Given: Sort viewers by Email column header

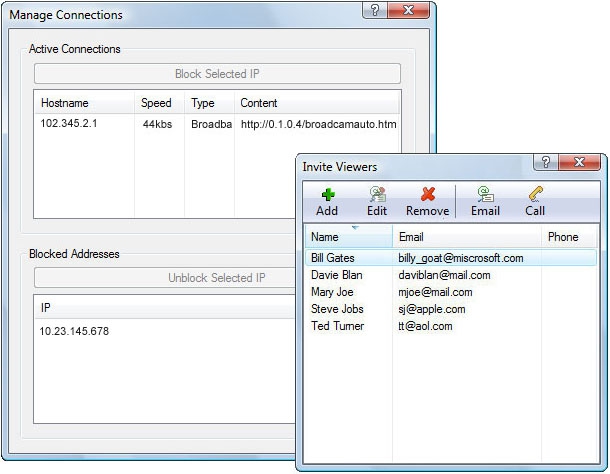Looking at the screenshot, I should pyautogui.click(x=467, y=236).
